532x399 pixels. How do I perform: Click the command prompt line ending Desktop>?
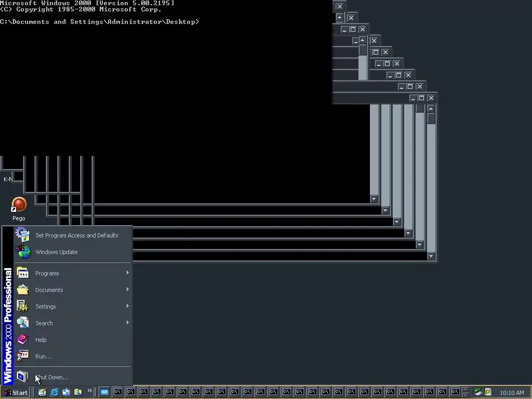tap(99, 22)
